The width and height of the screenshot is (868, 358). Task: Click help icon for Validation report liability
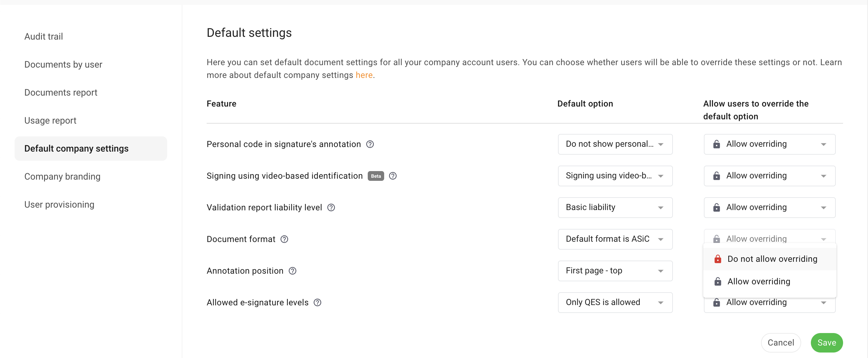point(331,208)
